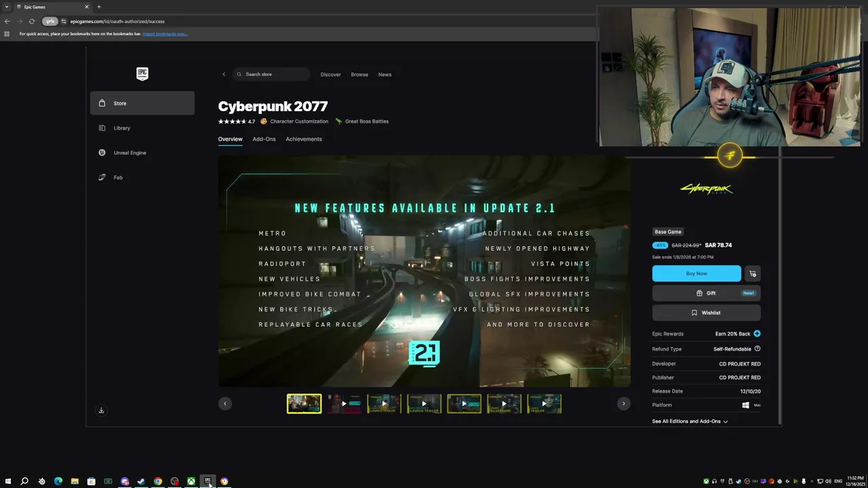Screen dimensions: 868x488
Task: Switch to the Achievements tab
Action: click(304, 139)
